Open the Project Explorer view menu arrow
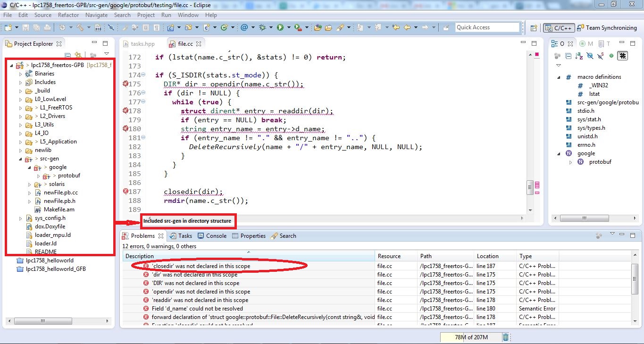This screenshot has width=644, height=344. click(x=107, y=53)
